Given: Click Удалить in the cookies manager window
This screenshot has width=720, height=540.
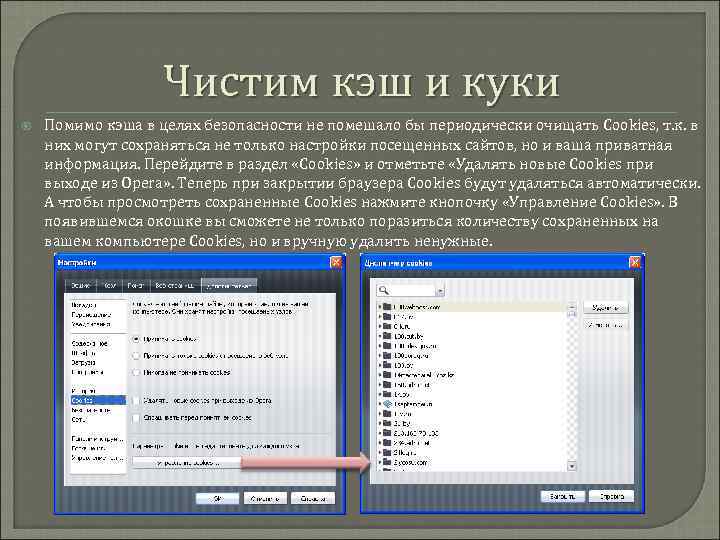Looking at the screenshot, I should [606, 308].
